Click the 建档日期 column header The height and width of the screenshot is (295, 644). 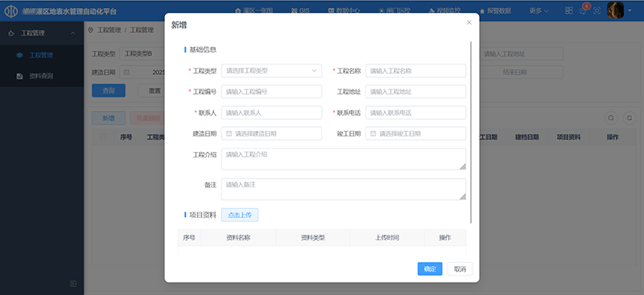(527, 137)
